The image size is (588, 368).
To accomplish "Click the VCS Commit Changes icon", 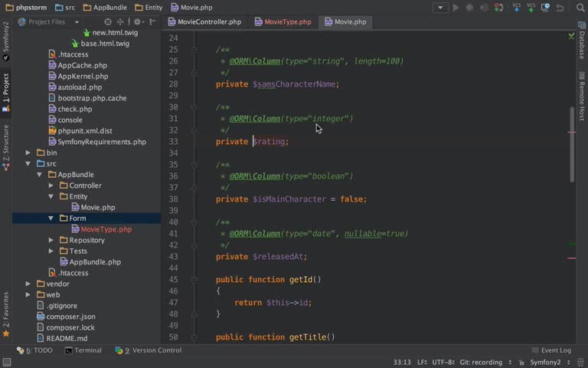I will point(531,8).
